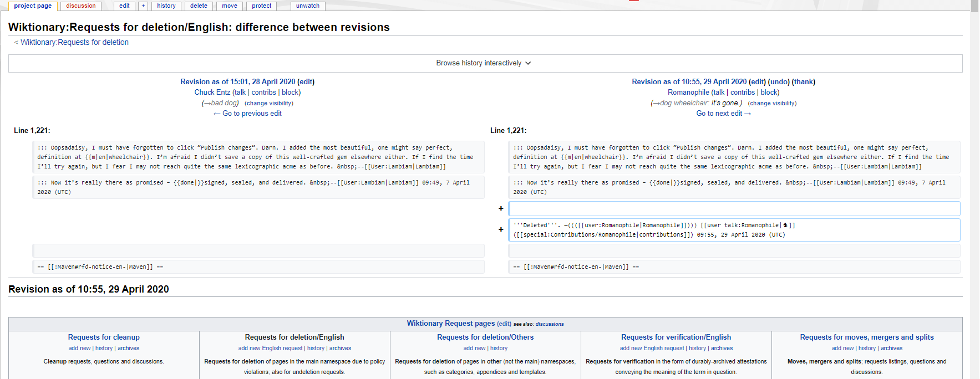
Task: Open the history tab
Action: (166, 6)
